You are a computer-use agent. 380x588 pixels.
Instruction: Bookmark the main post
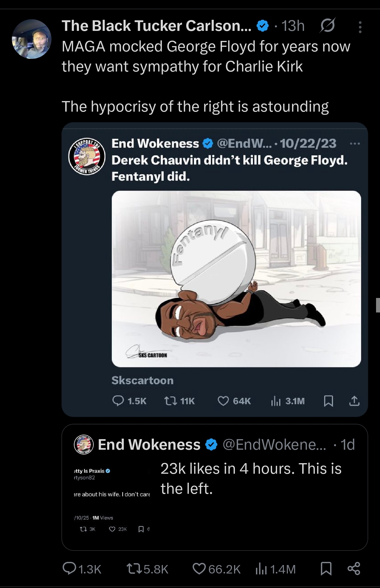pyautogui.click(x=326, y=569)
